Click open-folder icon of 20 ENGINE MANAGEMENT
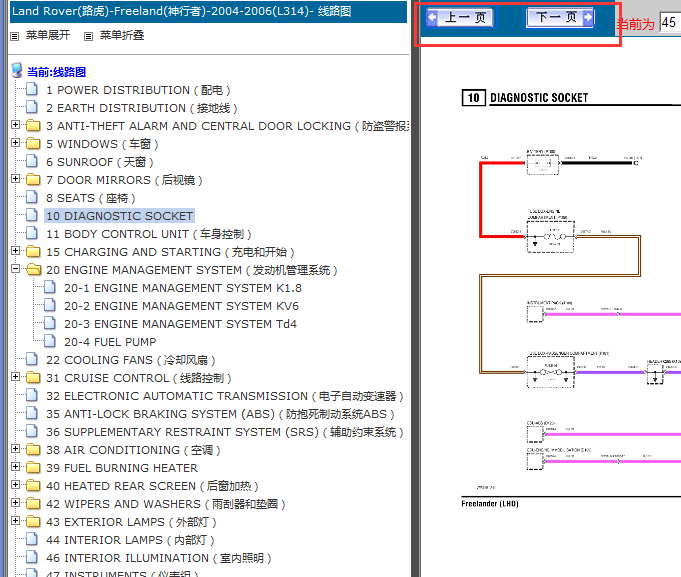 pos(33,270)
